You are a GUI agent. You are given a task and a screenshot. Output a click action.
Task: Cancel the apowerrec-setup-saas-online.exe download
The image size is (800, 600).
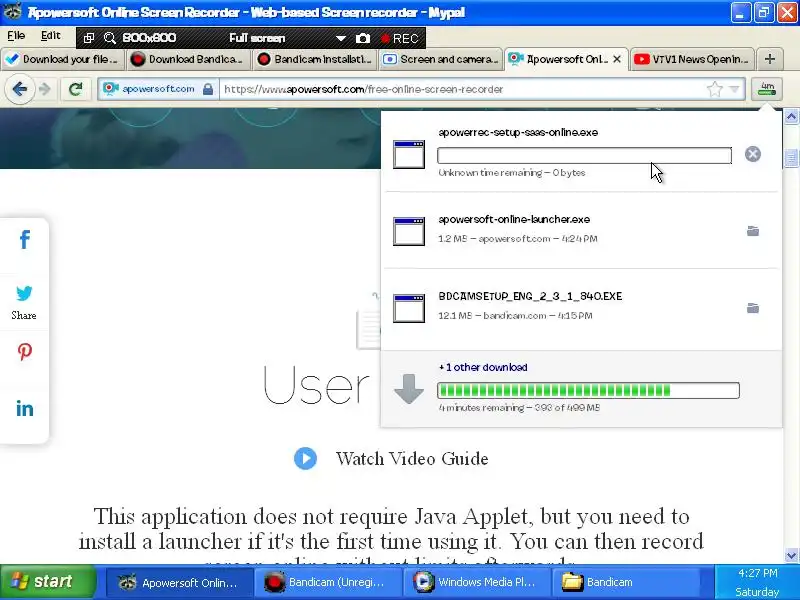coord(753,154)
